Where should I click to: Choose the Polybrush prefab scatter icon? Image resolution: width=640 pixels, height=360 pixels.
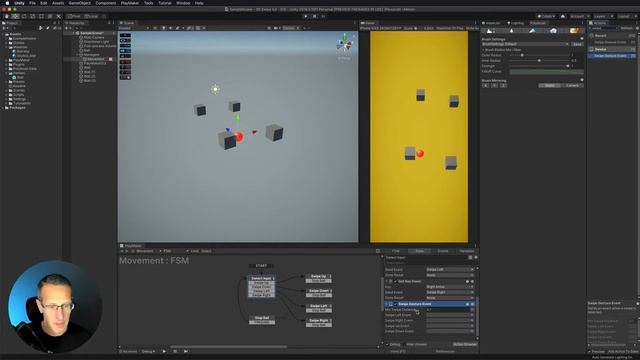pyautogui.click(x=553, y=31)
